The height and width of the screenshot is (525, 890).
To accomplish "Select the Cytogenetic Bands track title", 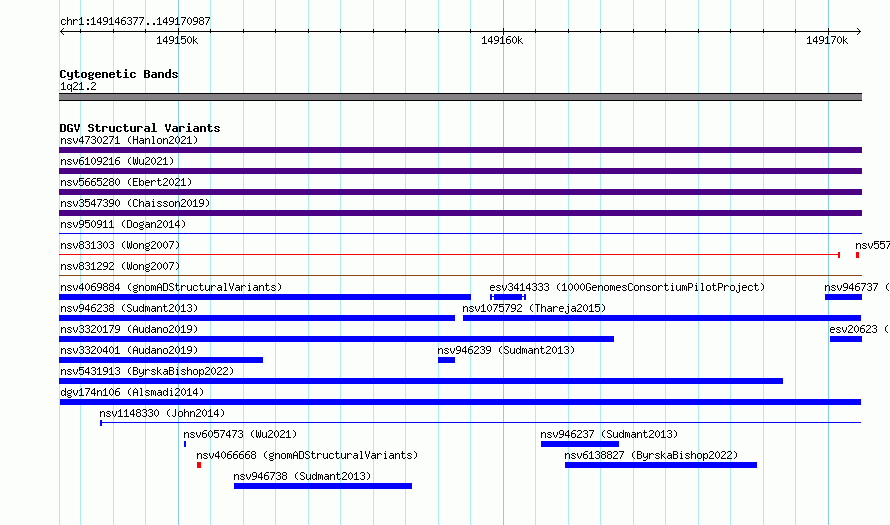I will pyautogui.click(x=119, y=74).
